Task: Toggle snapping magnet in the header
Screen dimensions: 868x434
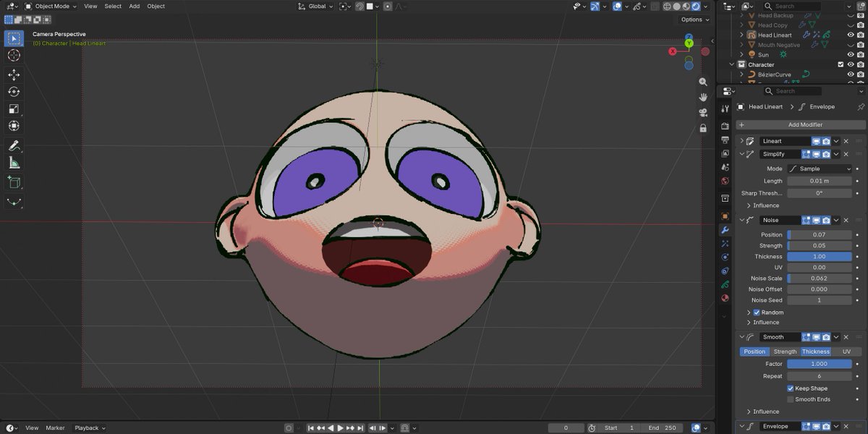Action: 359,7
